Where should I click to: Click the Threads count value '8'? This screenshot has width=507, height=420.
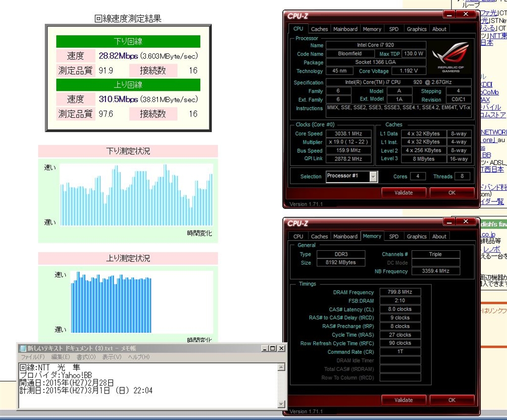(462, 176)
